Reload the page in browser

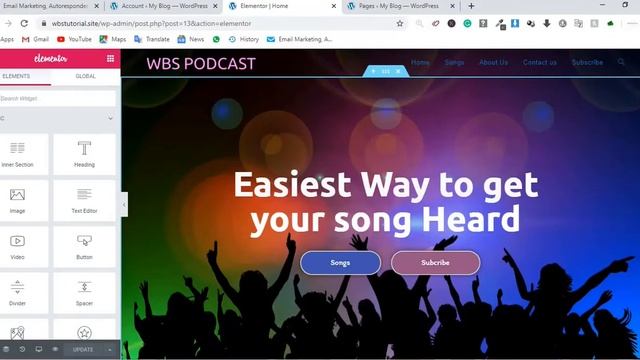(x=24, y=24)
